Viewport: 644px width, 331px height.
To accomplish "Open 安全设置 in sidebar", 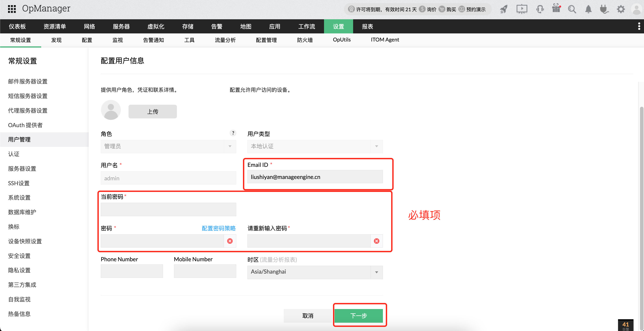I will pos(19,256).
